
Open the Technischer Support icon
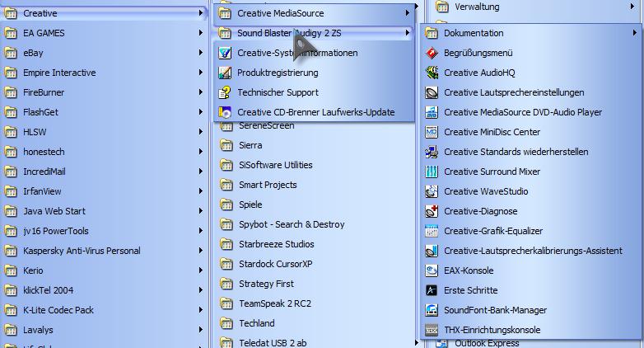(x=225, y=92)
